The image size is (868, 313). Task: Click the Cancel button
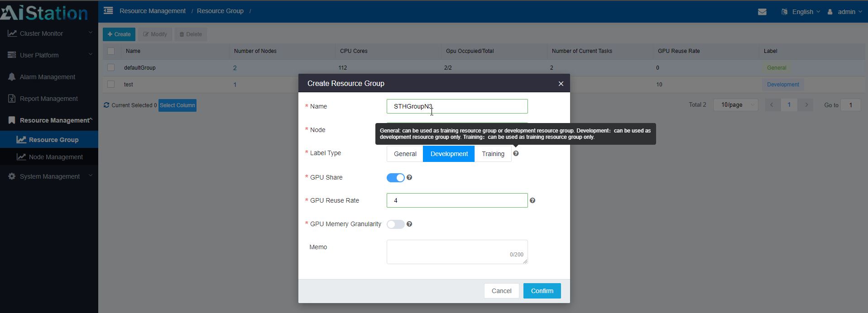(502, 291)
